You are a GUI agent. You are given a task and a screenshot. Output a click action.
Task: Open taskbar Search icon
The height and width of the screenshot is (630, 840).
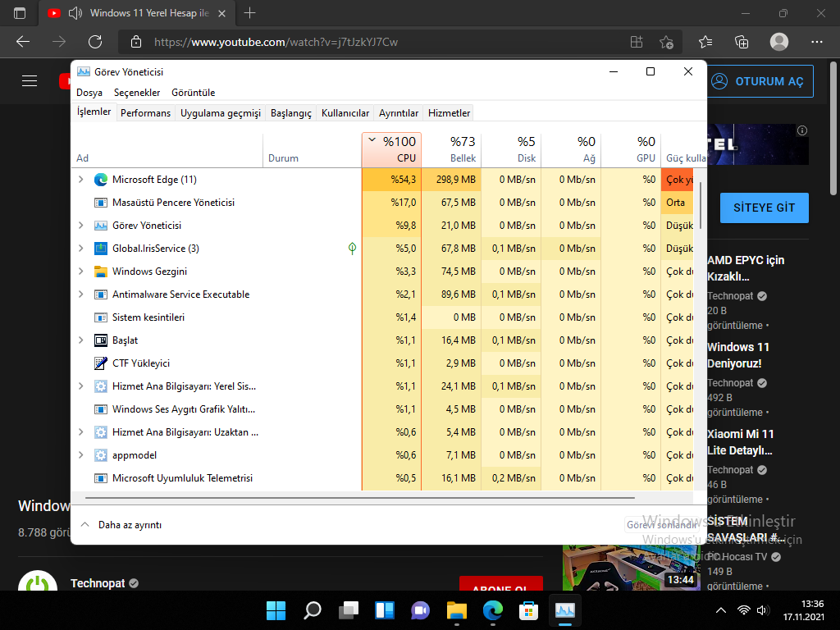pos(313,610)
